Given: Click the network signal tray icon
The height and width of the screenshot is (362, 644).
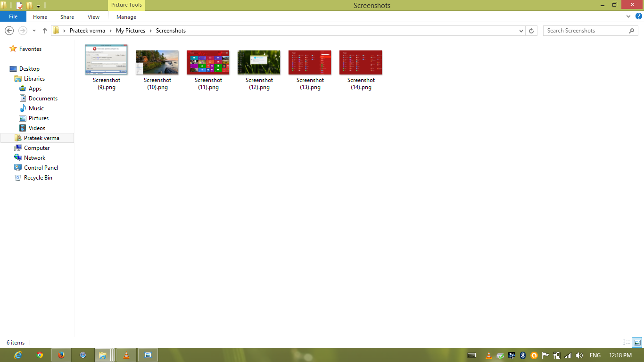Looking at the screenshot, I should tap(568, 355).
